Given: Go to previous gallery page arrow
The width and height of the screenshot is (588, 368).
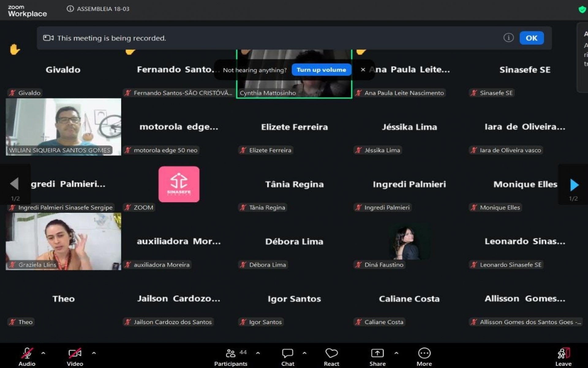Looking at the screenshot, I should [x=14, y=184].
